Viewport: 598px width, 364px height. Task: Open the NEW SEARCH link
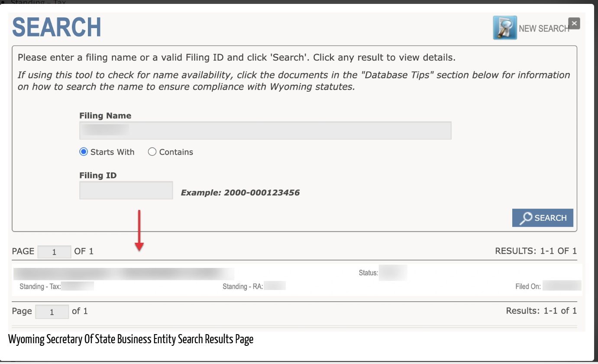point(544,29)
